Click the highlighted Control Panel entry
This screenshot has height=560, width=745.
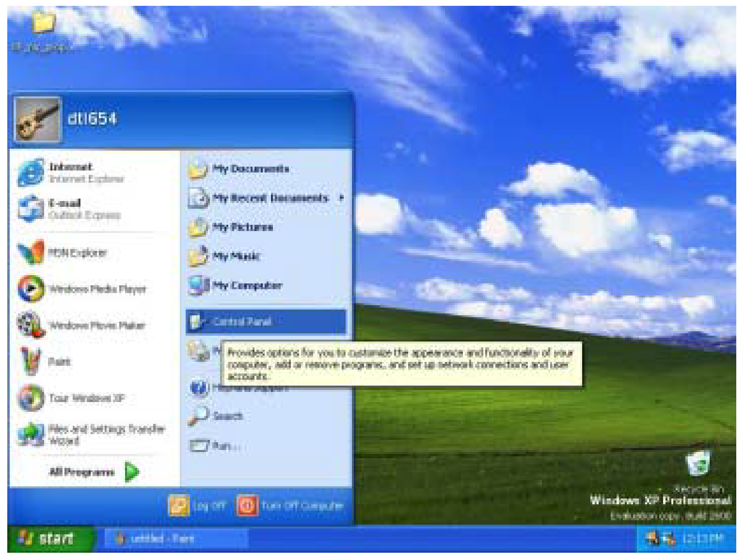tap(266, 322)
